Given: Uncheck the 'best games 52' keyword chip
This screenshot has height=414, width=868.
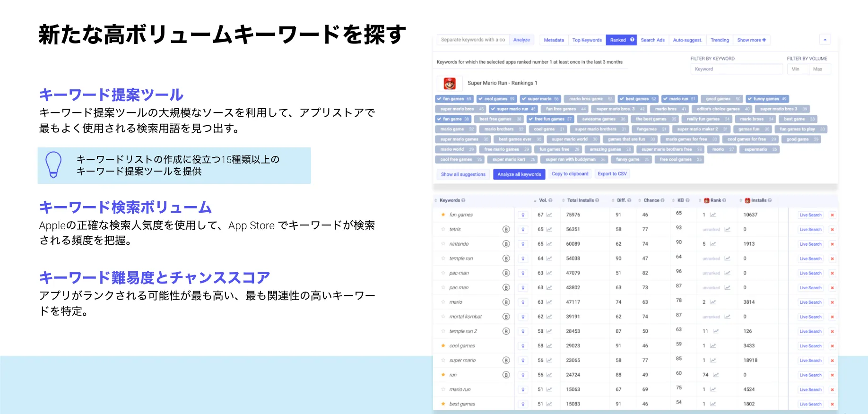Looking at the screenshot, I should tap(638, 99).
